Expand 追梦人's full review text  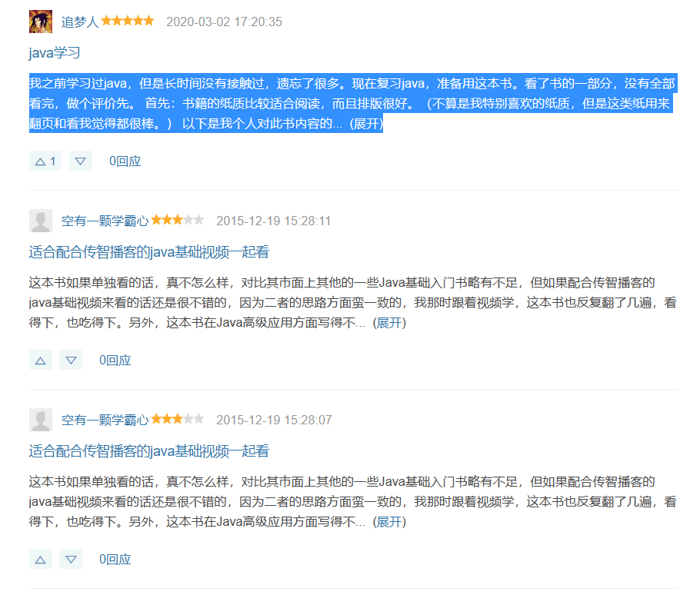point(366,124)
